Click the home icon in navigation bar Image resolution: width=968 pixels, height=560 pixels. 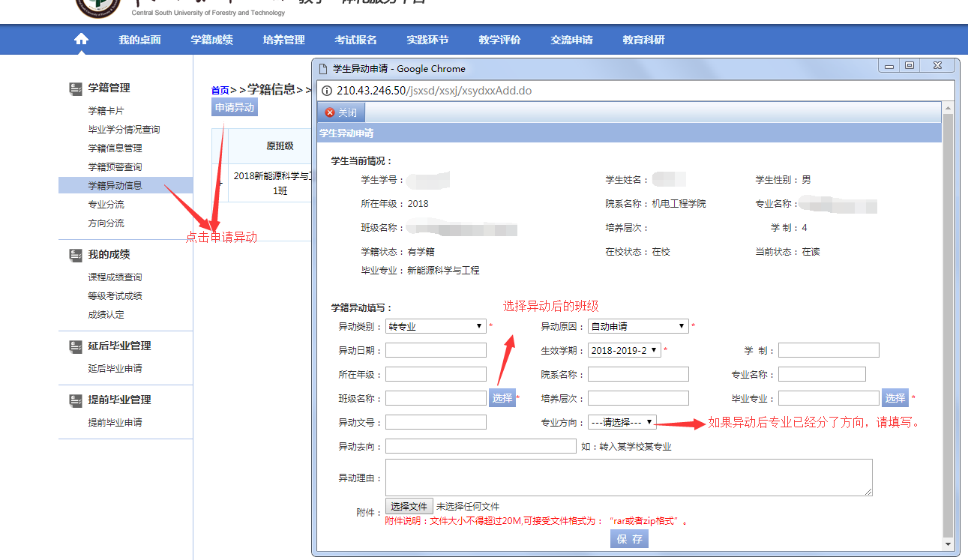(x=81, y=40)
